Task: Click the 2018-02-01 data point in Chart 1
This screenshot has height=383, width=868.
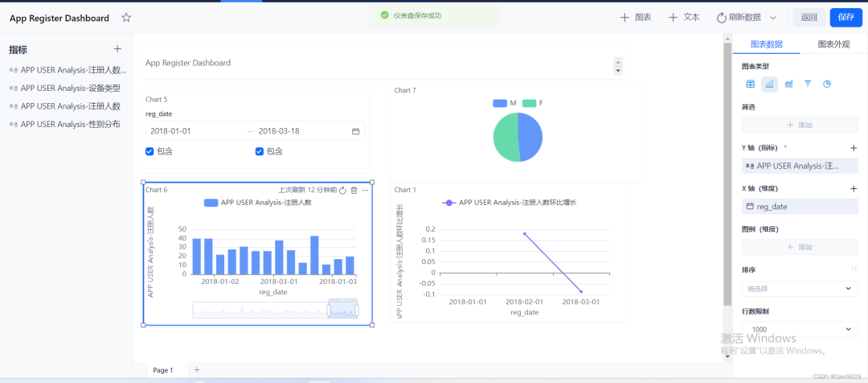Action: coord(524,233)
